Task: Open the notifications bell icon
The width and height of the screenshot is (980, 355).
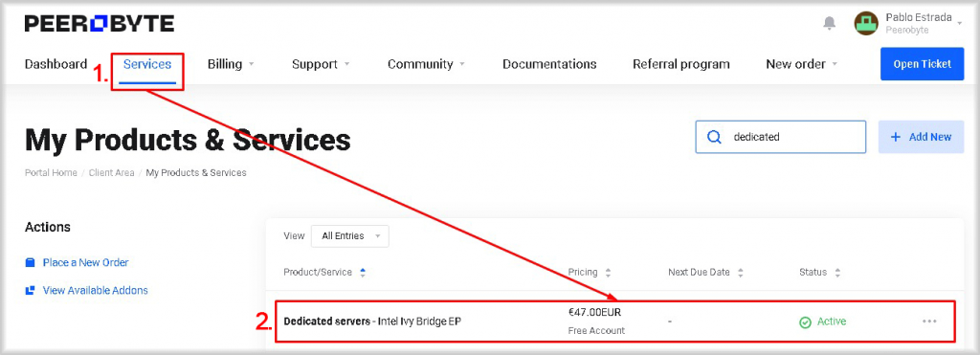Action: coord(830,24)
